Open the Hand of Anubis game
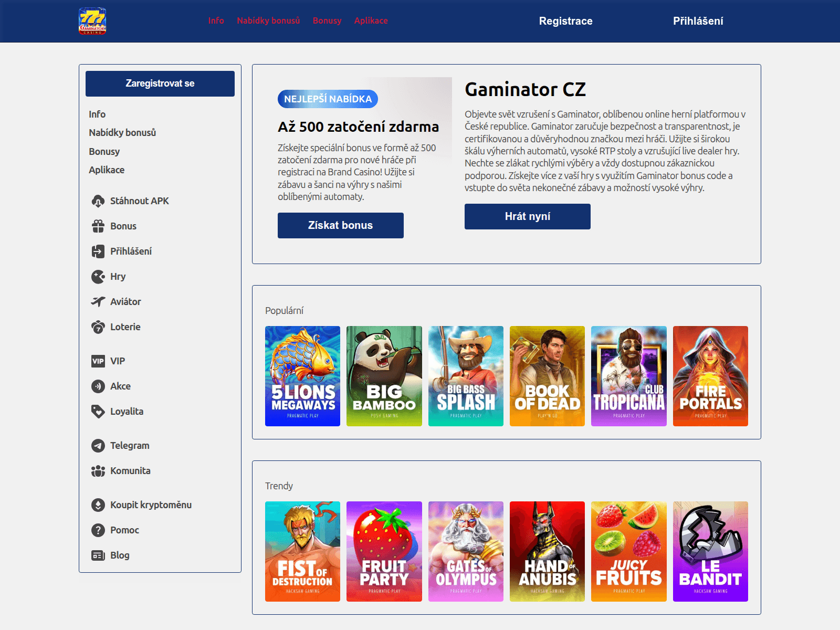The height and width of the screenshot is (630, 840). 547,551
